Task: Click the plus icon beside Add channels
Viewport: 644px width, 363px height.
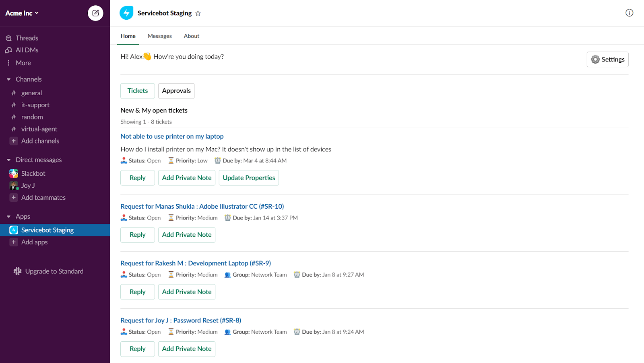Action: tap(14, 141)
